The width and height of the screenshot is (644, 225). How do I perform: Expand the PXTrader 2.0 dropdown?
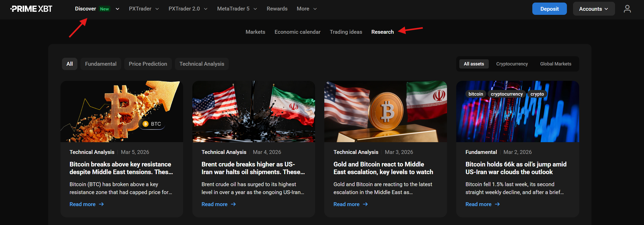188,9
